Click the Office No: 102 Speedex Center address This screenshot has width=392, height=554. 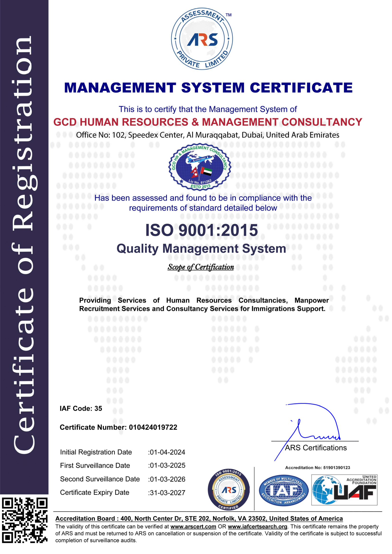[208, 135]
